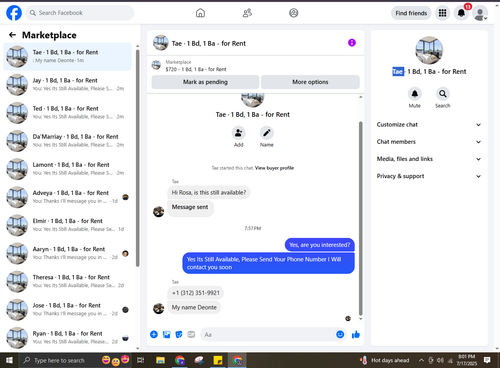Open Adveya conversation in list
The width and height of the screenshot is (500, 368).
(x=68, y=197)
